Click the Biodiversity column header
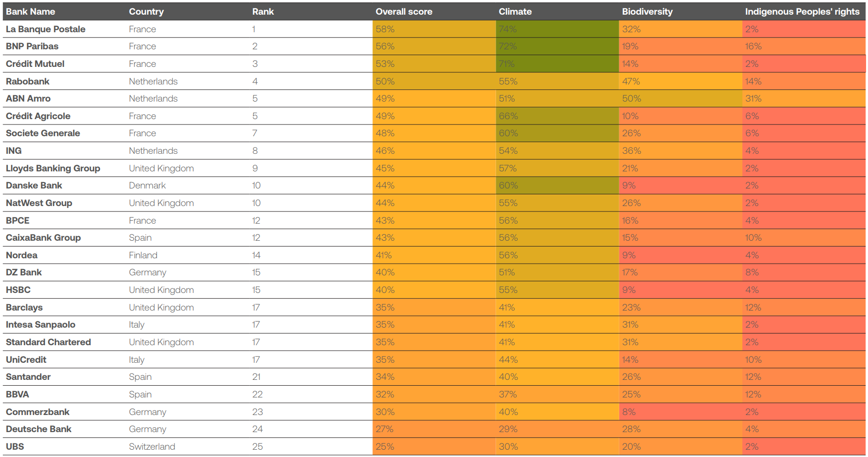The height and width of the screenshot is (457, 868). click(647, 12)
